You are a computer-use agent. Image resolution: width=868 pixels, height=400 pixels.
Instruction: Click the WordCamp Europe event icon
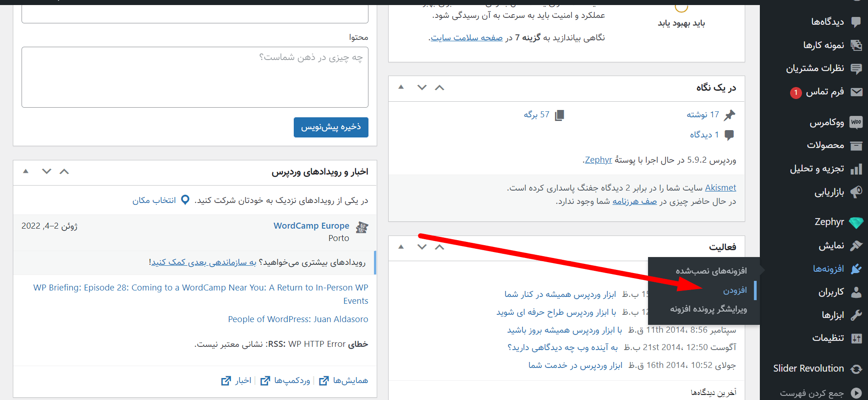click(362, 227)
